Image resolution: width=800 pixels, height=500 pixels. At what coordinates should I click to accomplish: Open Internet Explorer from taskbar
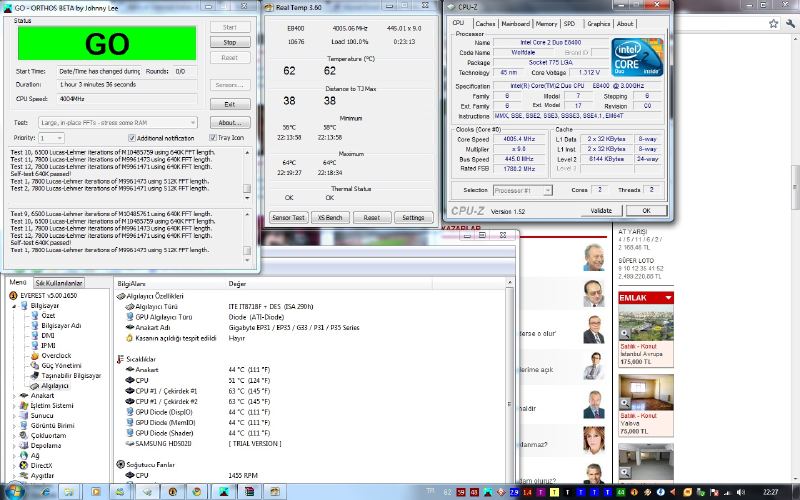coord(45,492)
